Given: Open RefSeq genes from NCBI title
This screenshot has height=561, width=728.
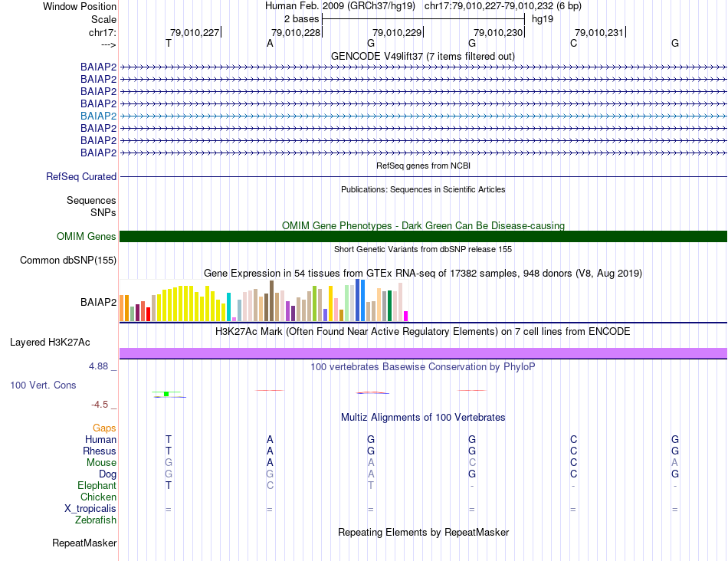Looking at the screenshot, I should 423,166.
